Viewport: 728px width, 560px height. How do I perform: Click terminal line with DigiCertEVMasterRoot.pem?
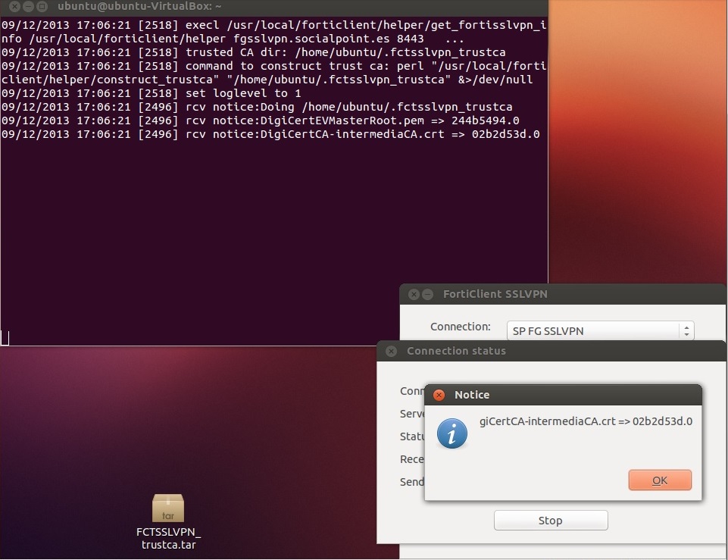pyautogui.click(x=261, y=120)
